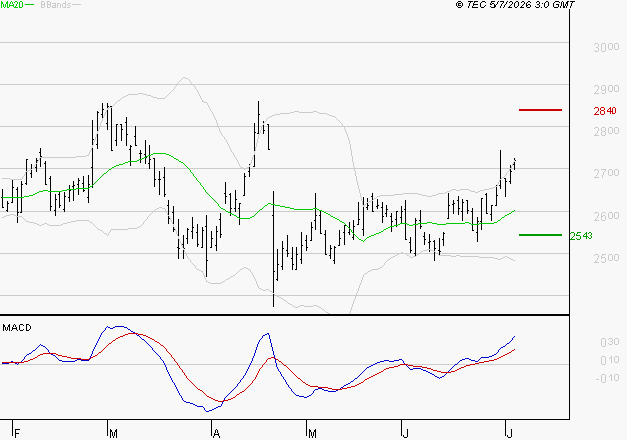Click the first J month marker on the timeline

pos(406,433)
